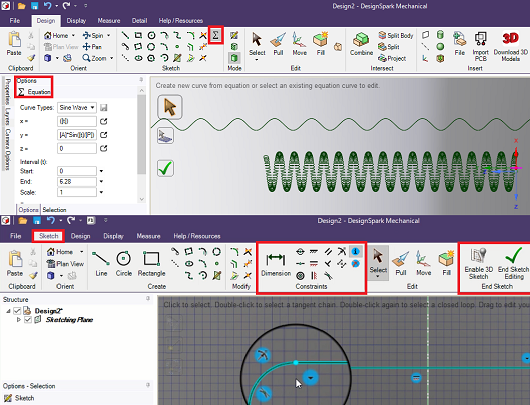Expand the Sketching Plane tree node
Screen dimensions: 530x405
pos(19,319)
